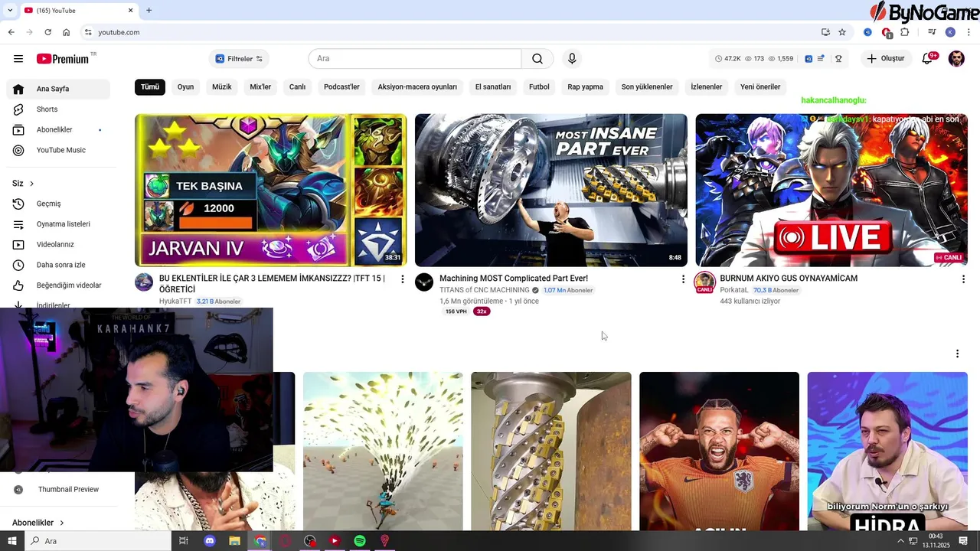Click the trophy icon in vidIQ bar
This screenshot has height=551, width=980.
838,59
